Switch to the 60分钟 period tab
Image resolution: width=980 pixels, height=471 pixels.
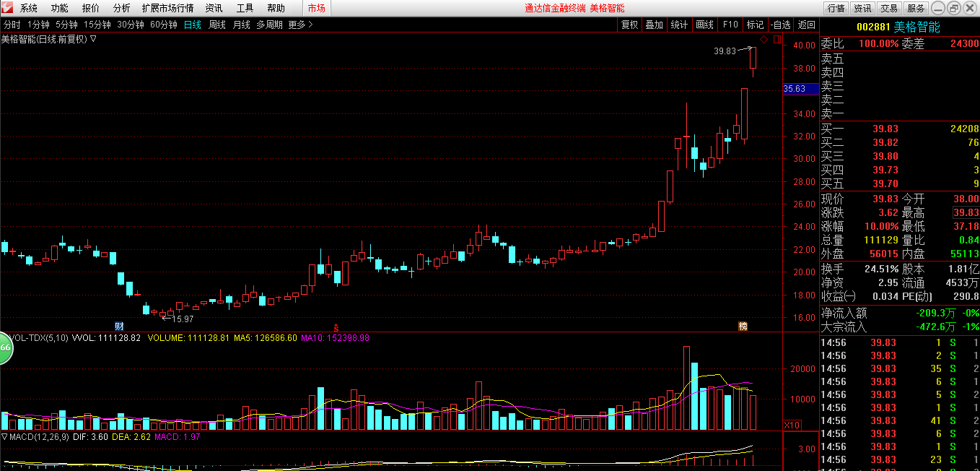click(x=164, y=25)
